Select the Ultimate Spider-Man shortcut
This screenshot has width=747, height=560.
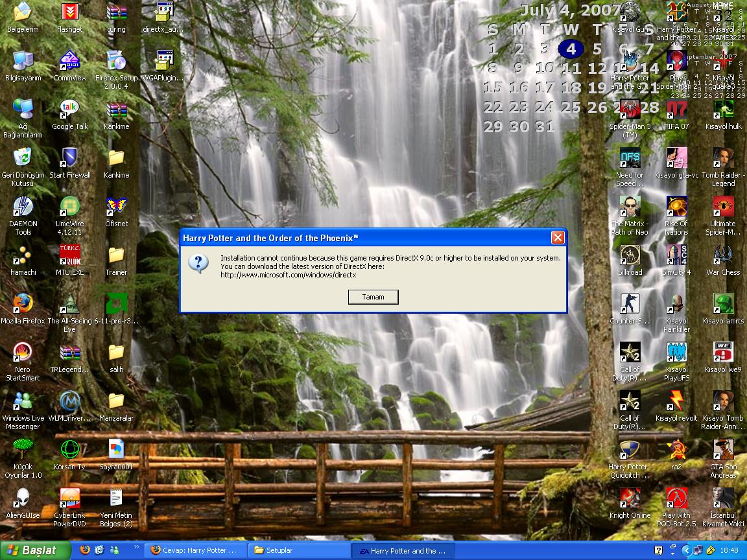(x=723, y=216)
